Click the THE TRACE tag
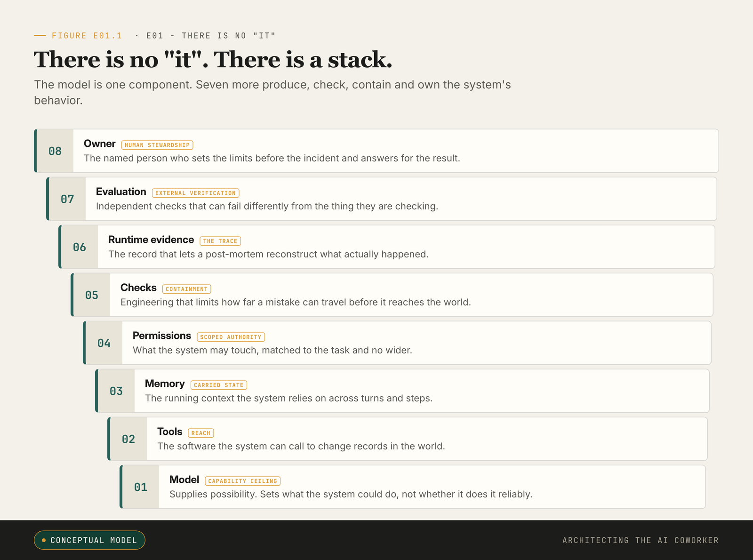Screen dimensions: 753x560 tap(220, 241)
